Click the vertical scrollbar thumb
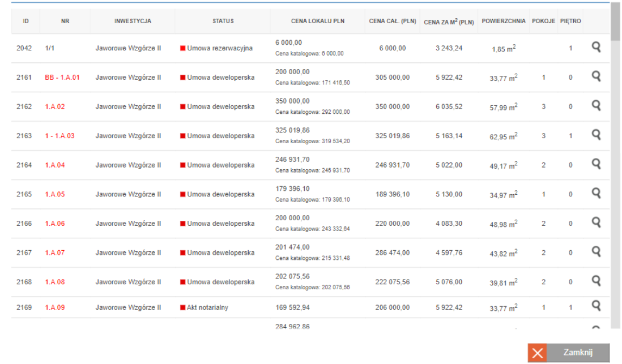Viewport: 622px width, 364px height. pyautogui.click(x=615, y=22)
